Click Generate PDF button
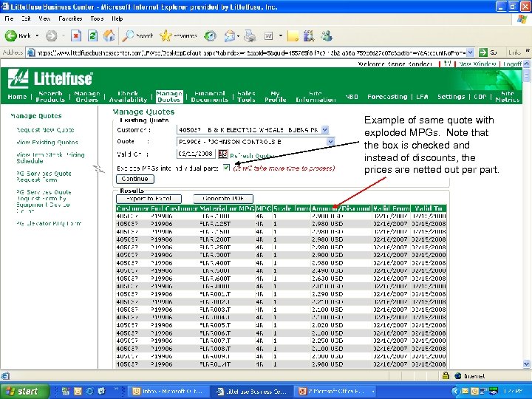532x399 pixels. pos(223,199)
